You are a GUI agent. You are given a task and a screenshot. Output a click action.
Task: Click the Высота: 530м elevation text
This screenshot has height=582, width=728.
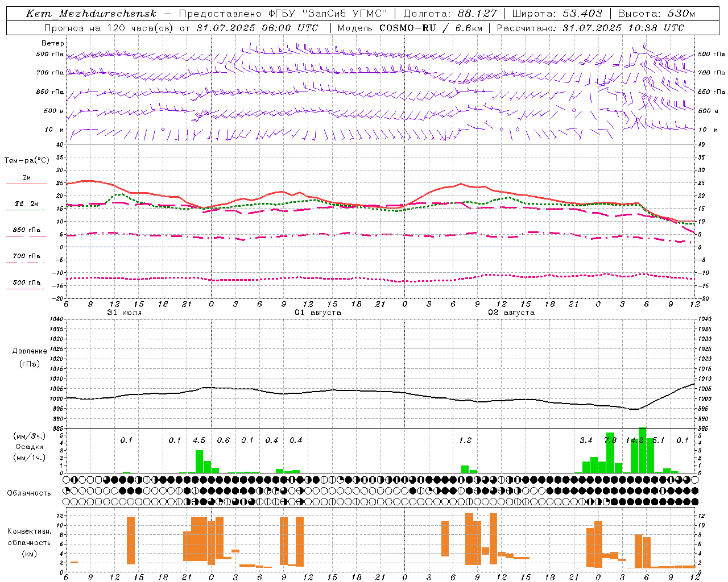tap(656, 14)
